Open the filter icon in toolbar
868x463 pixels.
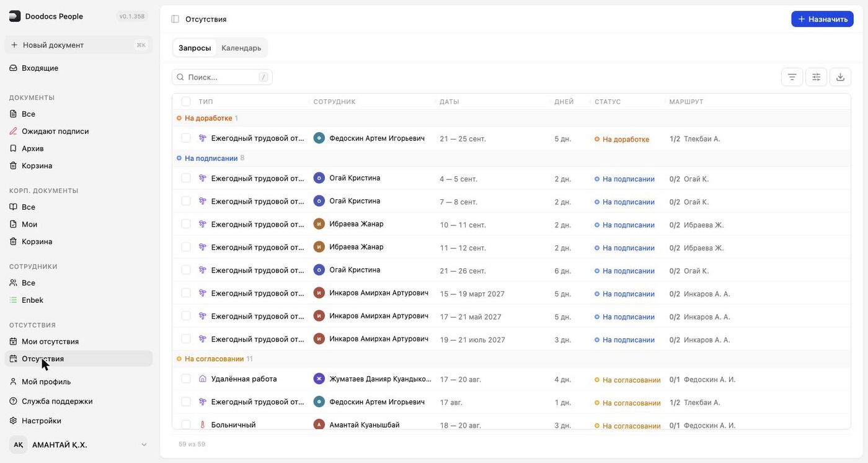click(x=792, y=77)
